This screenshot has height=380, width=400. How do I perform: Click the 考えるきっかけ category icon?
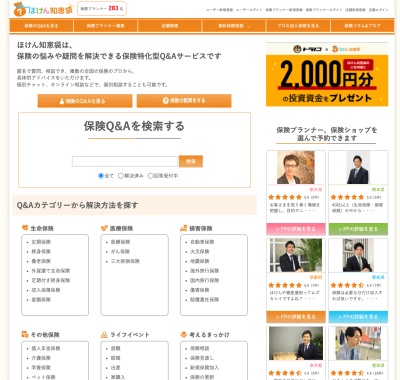click(x=184, y=334)
